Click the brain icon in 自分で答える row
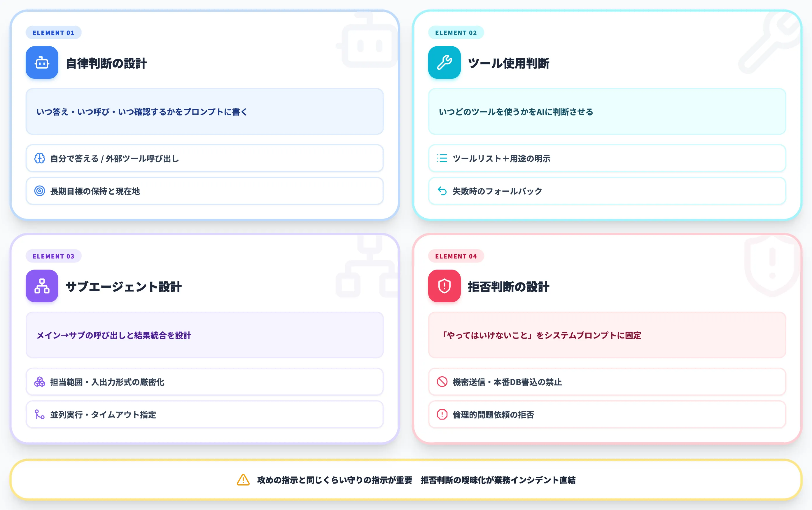Image resolution: width=812 pixels, height=510 pixels. pyautogui.click(x=39, y=158)
